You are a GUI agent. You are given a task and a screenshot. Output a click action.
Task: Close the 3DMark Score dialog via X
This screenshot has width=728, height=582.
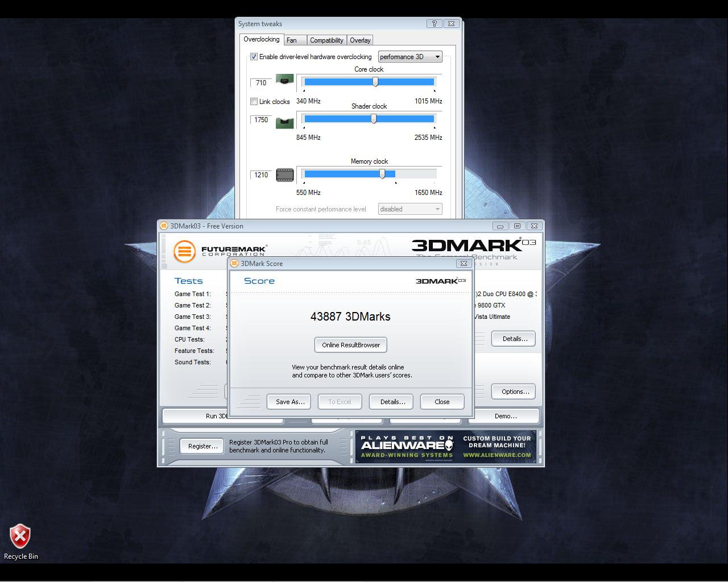point(464,263)
